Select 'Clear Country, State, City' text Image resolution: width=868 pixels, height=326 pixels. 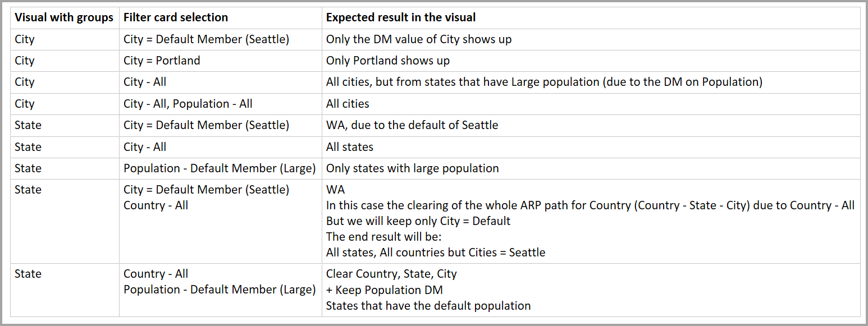point(391,274)
